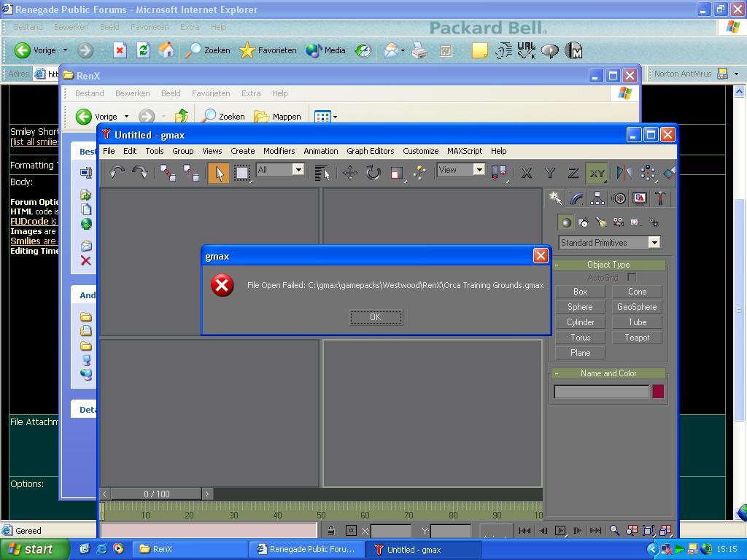Toggle the selection lock padlock
This screenshot has width=747, height=560.
330,531
